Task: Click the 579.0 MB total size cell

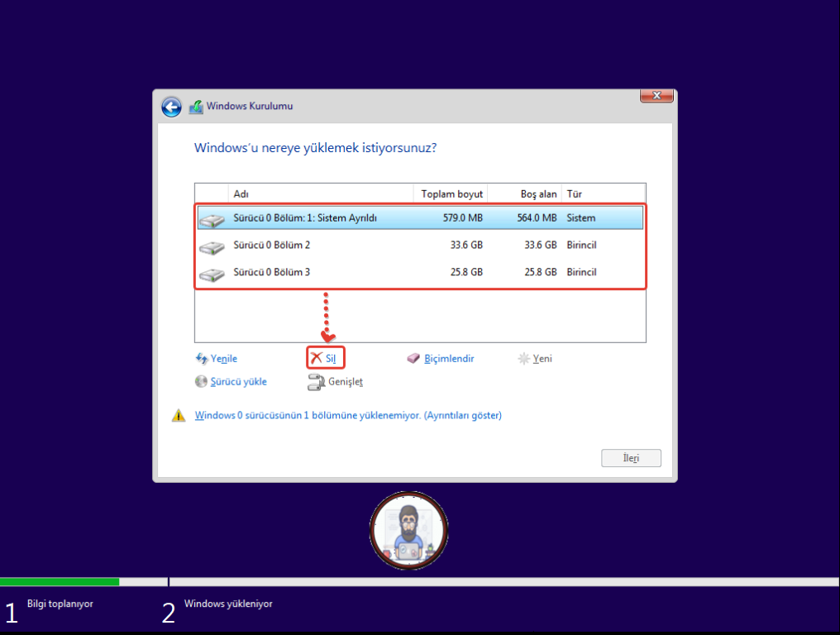Action: pyautogui.click(x=463, y=218)
